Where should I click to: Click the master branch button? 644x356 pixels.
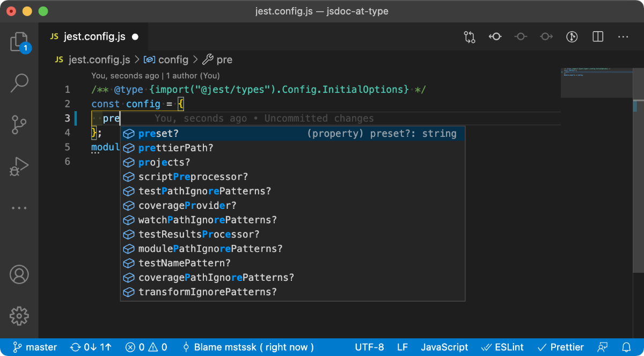click(34, 347)
